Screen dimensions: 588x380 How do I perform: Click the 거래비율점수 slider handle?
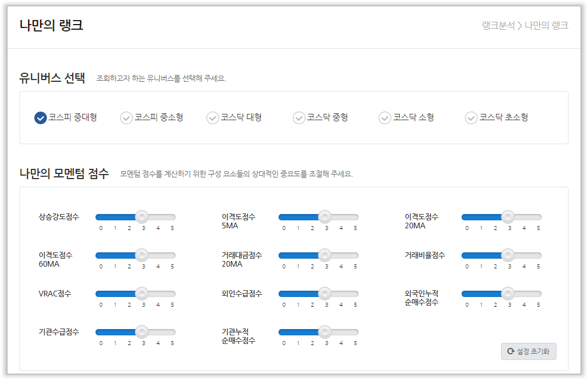click(x=507, y=255)
